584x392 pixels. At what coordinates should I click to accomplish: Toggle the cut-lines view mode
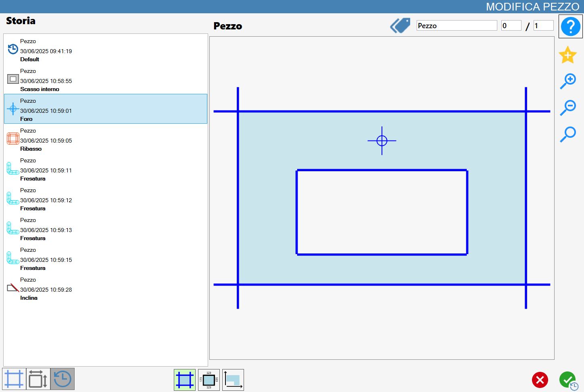[x=185, y=380]
